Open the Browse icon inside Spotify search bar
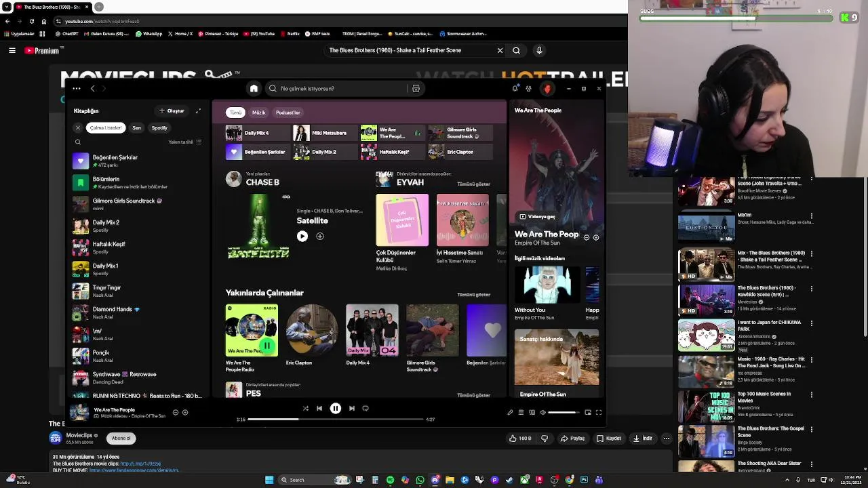Image resolution: width=868 pixels, height=488 pixels. coord(416,89)
